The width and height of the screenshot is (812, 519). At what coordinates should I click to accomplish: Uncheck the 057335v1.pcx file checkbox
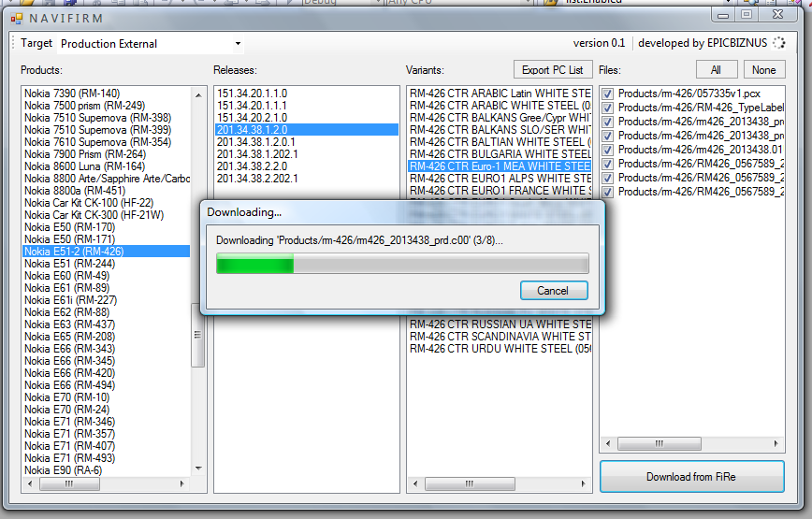click(x=607, y=94)
